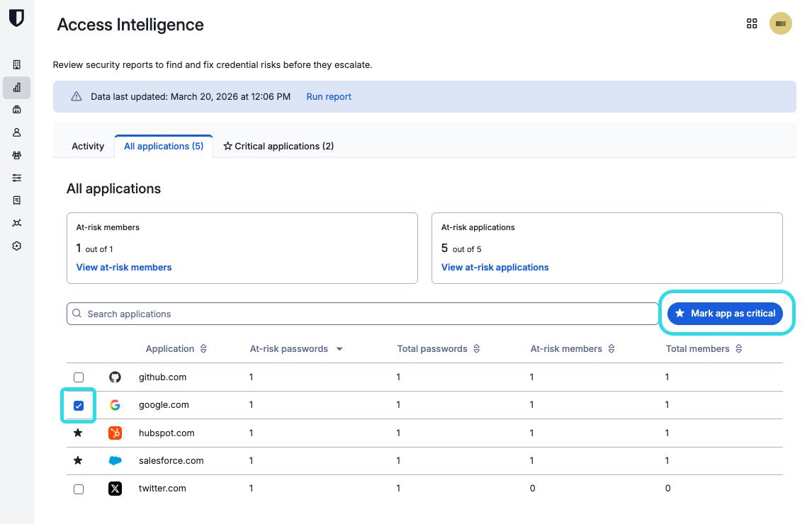Open the sliders icon in sidebar
This screenshot has height=524, width=812.
tap(17, 178)
